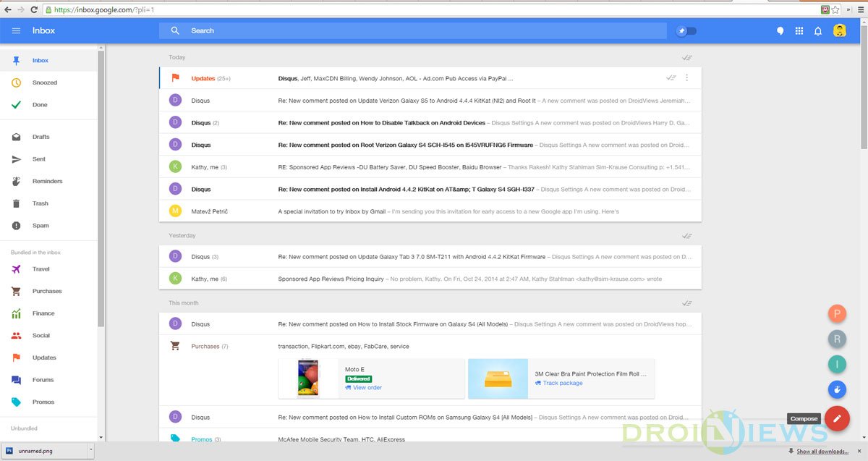
Task: Click the search input field
Action: [x=413, y=31]
